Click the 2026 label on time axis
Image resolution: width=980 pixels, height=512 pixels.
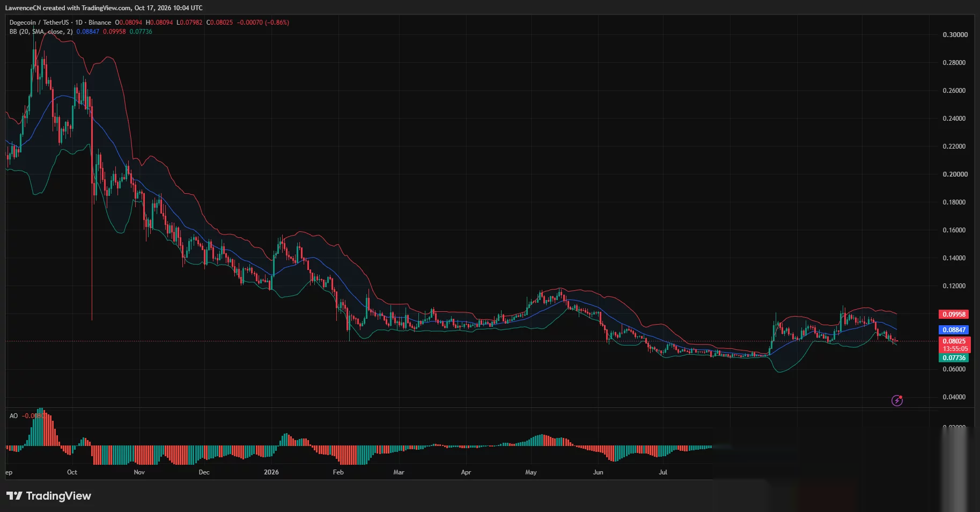tap(271, 472)
